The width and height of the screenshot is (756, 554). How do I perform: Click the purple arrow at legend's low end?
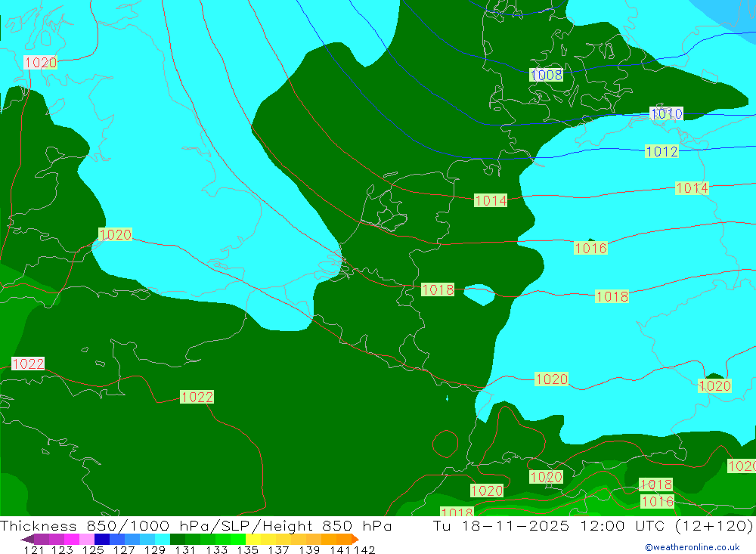[x=27, y=539]
